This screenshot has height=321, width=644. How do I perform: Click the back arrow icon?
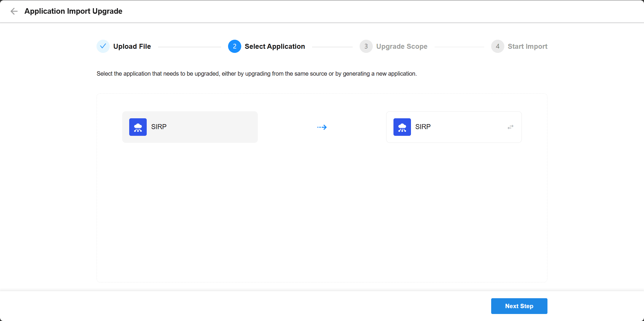point(14,11)
